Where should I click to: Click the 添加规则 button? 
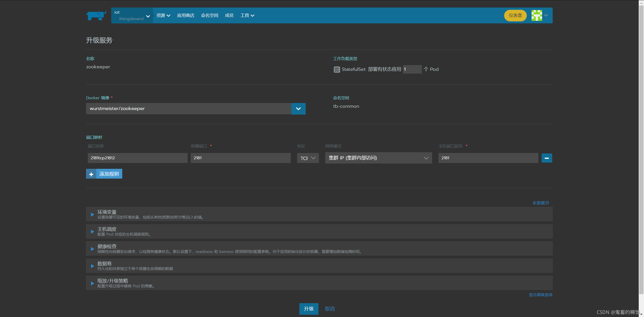[104, 174]
